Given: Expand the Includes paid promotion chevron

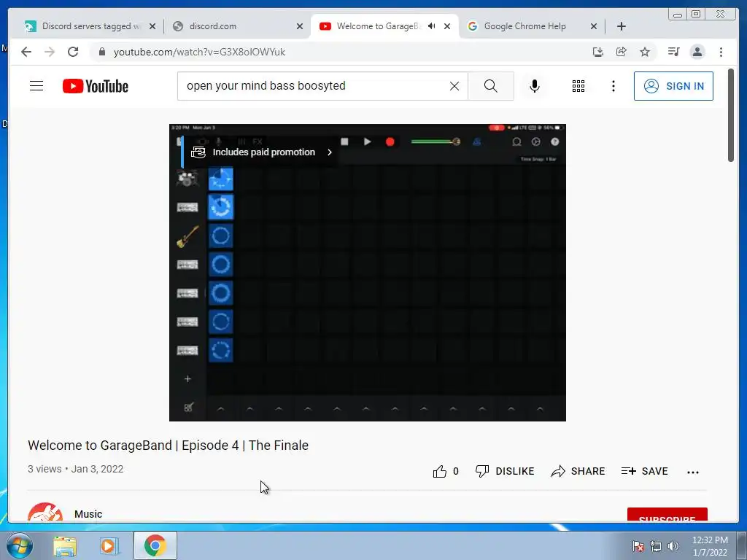Looking at the screenshot, I should click(x=329, y=152).
